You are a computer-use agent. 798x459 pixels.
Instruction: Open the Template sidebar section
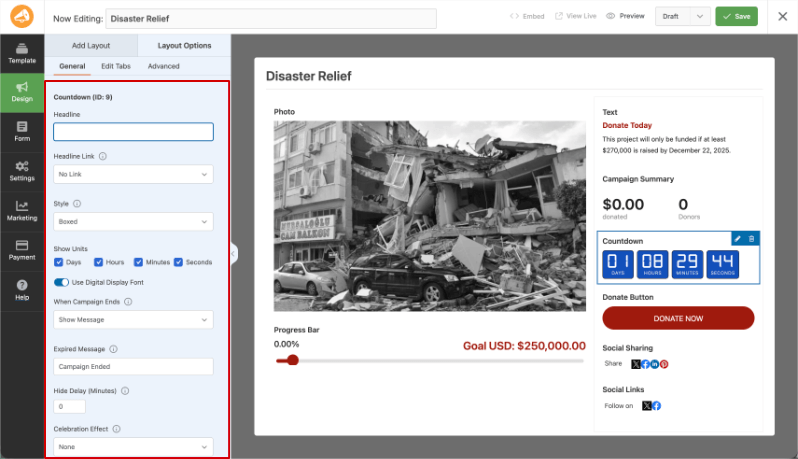click(x=22, y=53)
